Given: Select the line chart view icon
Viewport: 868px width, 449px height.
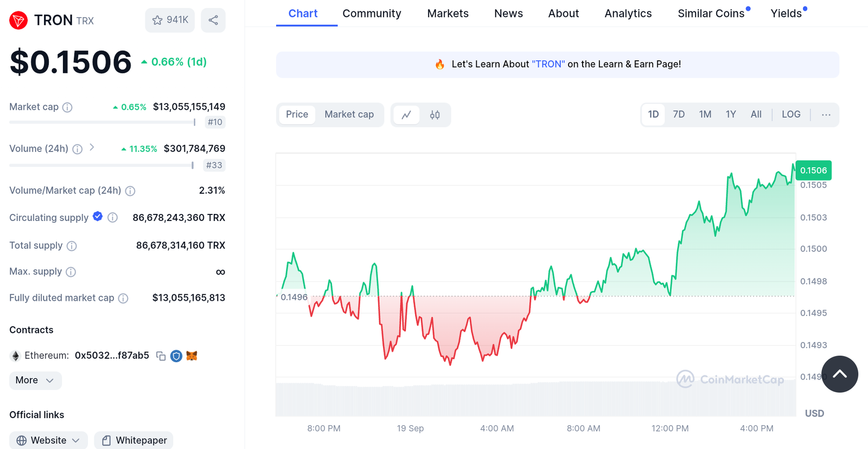Looking at the screenshot, I should pos(406,115).
